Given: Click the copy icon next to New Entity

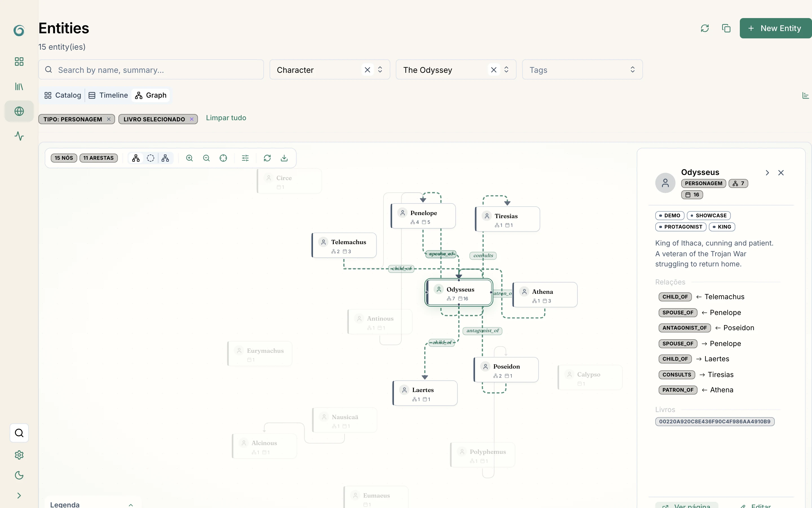Looking at the screenshot, I should coord(726,28).
